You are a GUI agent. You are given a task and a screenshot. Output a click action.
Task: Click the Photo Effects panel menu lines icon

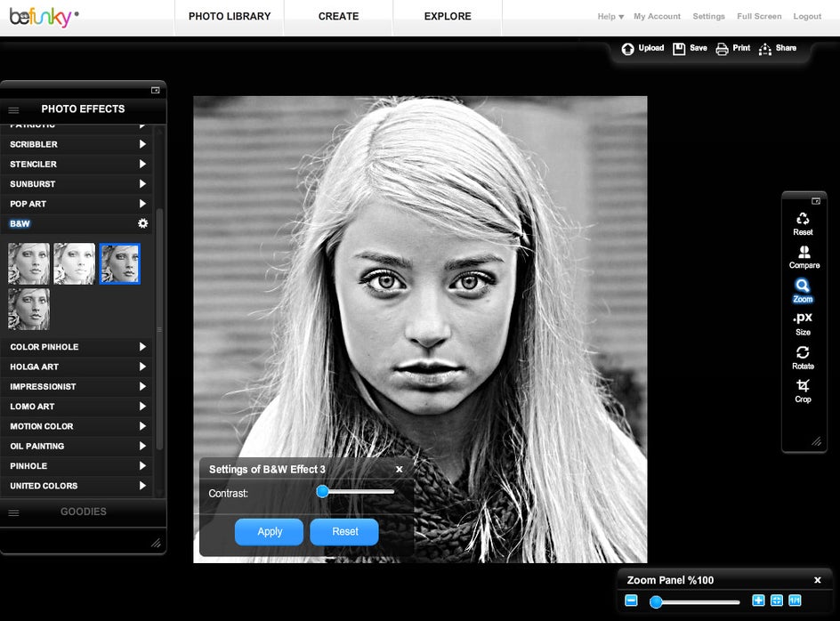[x=14, y=109]
